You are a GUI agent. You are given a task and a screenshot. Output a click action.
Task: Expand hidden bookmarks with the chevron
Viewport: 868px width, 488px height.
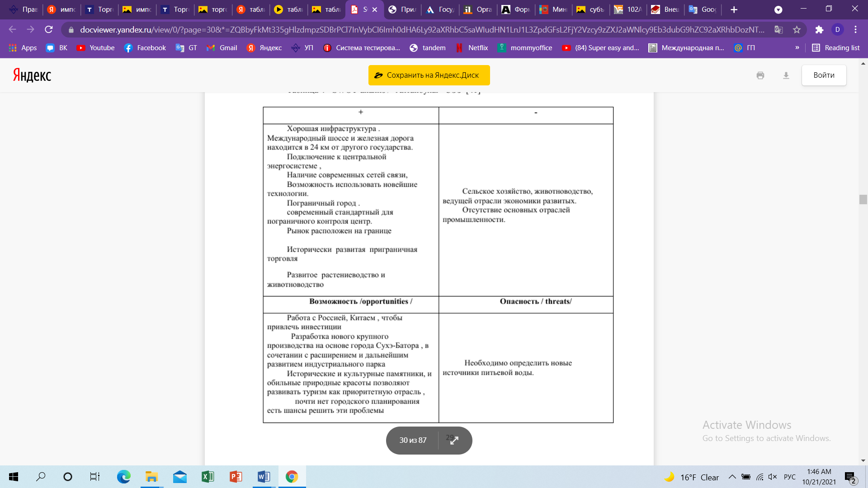coord(797,48)
